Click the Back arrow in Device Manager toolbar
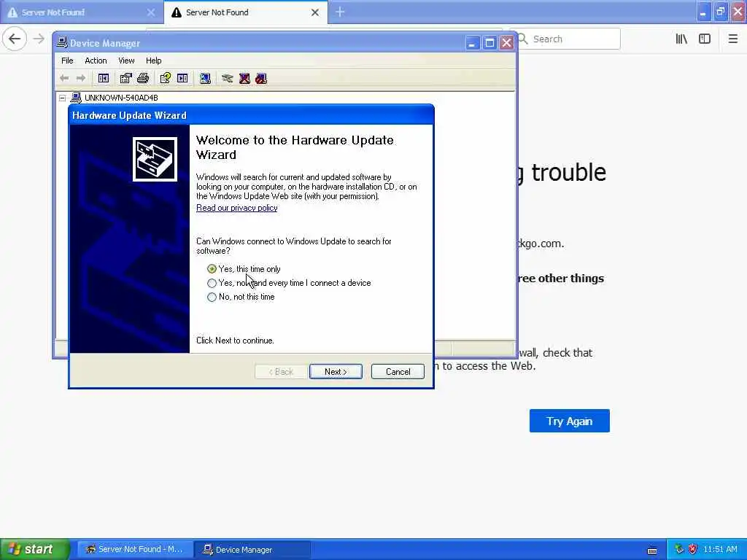Viewport: 747px width, 560px height. click(x=64, y=78)
